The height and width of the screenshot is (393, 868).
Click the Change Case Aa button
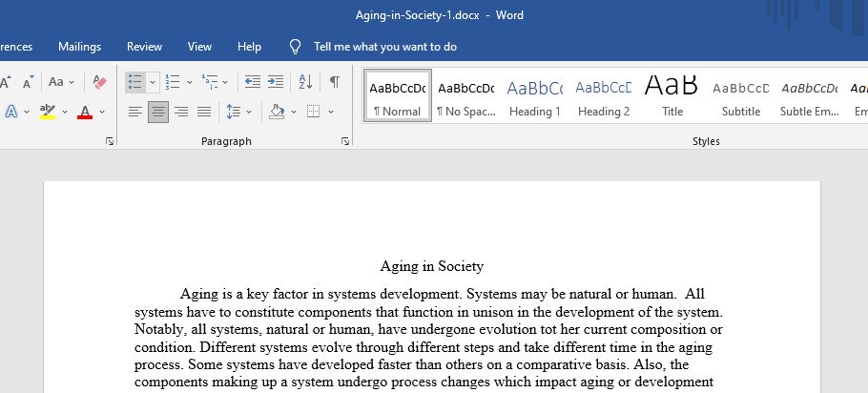56,82
